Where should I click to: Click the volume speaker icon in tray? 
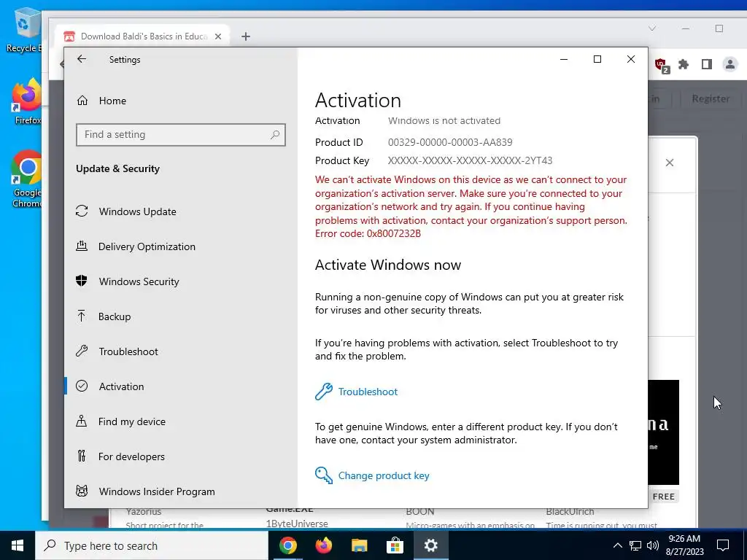[653, 545]
